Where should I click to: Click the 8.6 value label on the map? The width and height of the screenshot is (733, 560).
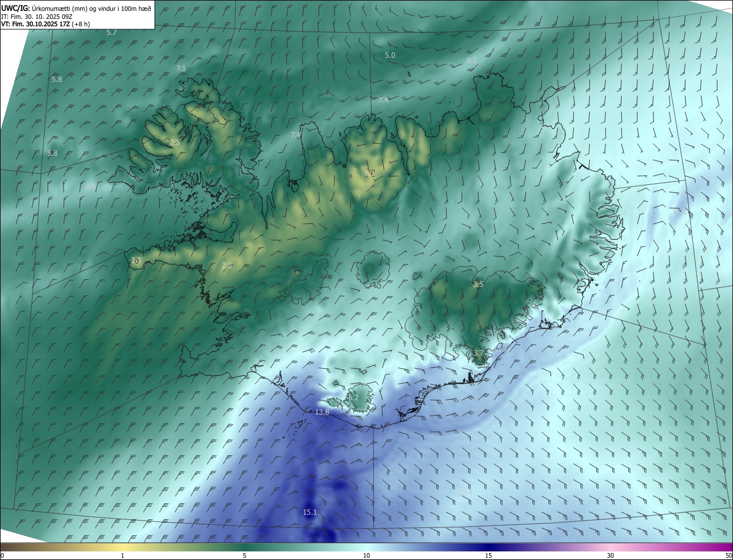pyautogui.click(x=90, y=187)
